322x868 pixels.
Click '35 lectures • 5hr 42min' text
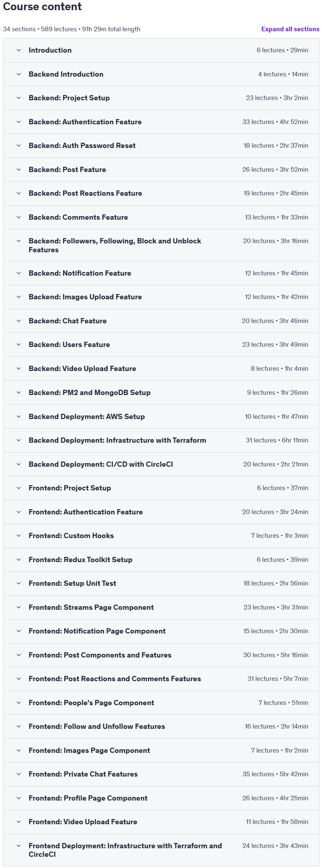pyautogui.click(x=275, y=774)
